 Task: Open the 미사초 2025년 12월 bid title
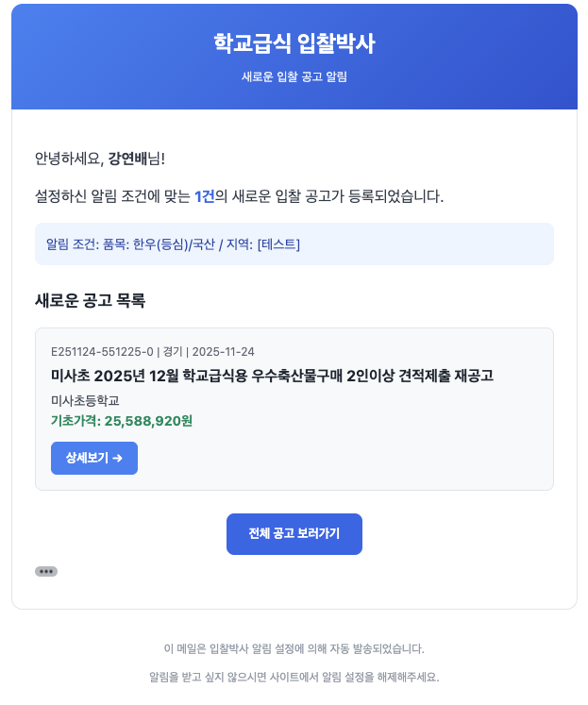coord(272,376)
